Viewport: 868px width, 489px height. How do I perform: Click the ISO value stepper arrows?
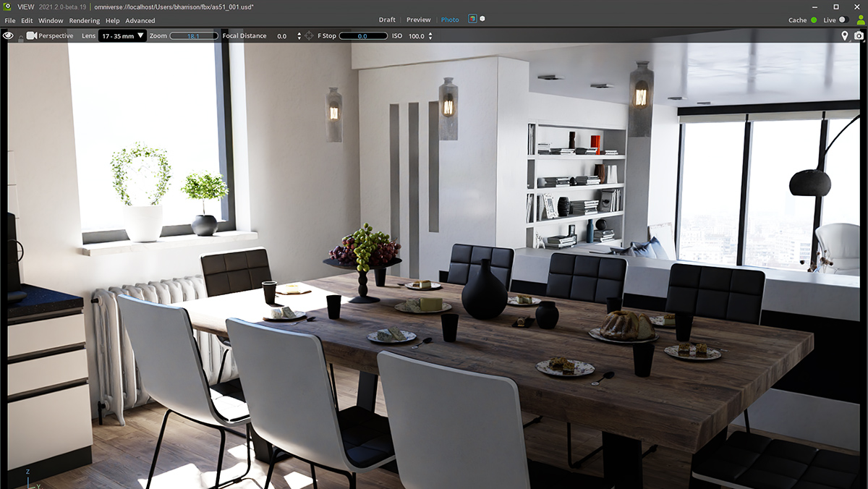coord(430,35)
